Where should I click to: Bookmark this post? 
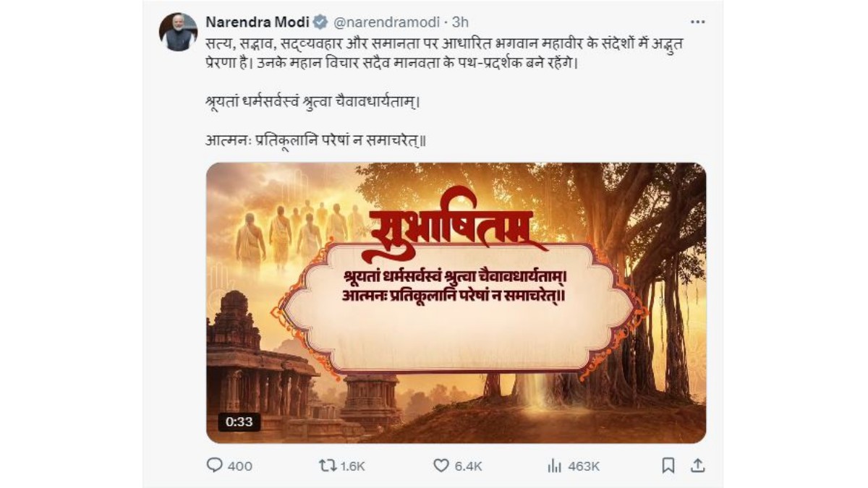[x=668, y=466]
